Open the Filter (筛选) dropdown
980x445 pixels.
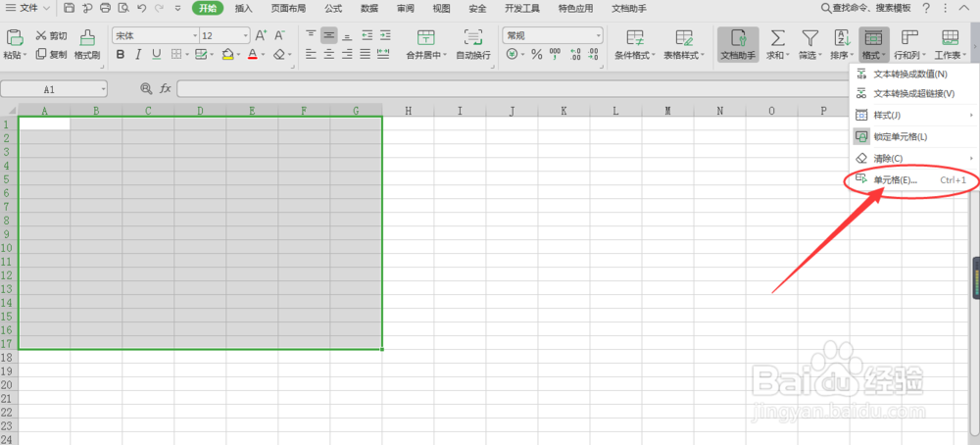[810, 44]
